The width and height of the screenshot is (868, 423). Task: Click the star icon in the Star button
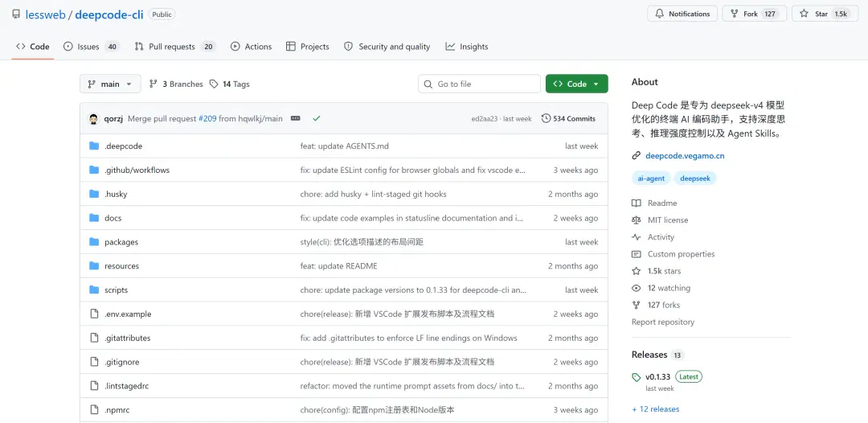804,14
